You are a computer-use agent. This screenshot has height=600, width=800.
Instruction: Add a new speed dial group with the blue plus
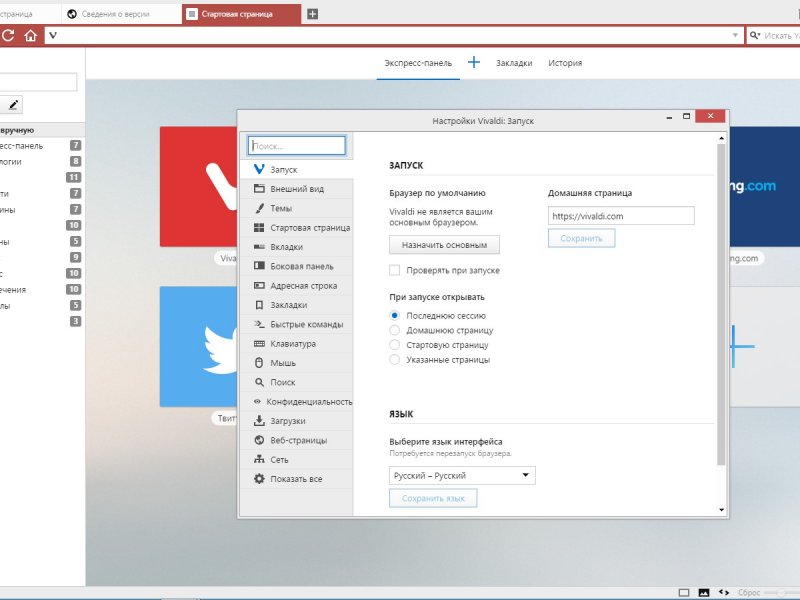click(474, 62)
